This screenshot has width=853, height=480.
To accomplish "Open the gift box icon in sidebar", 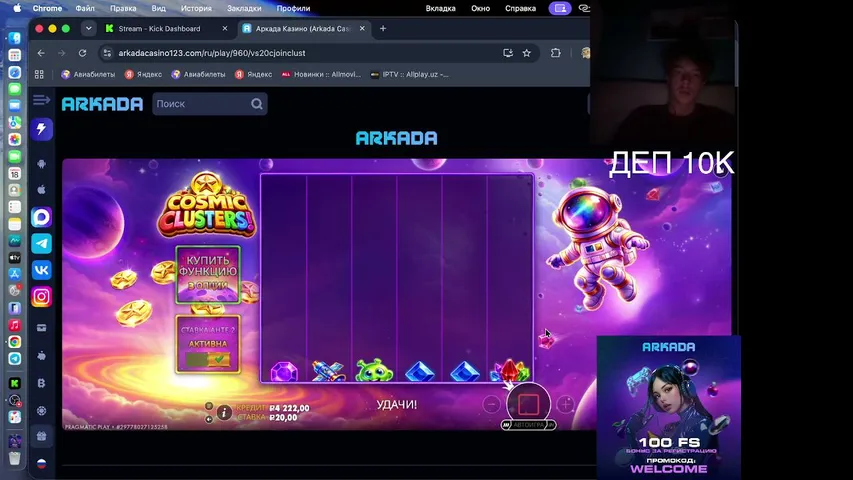I will point(41,436).
